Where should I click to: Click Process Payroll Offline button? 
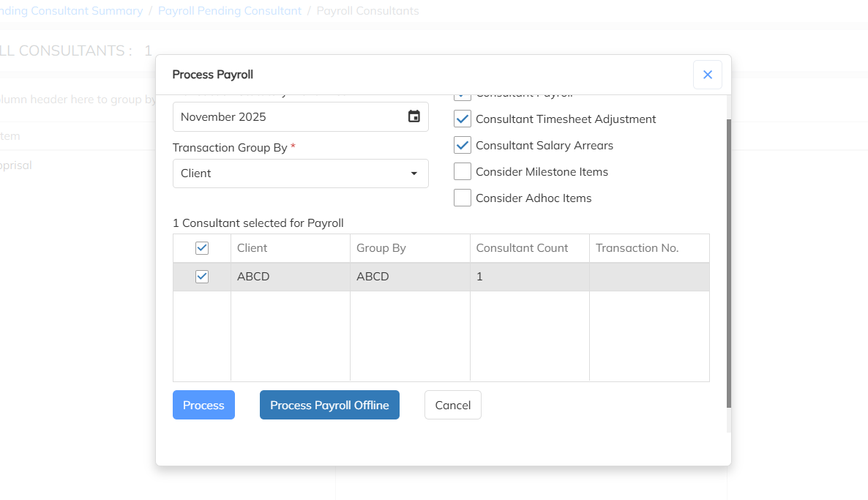(329, 405)
